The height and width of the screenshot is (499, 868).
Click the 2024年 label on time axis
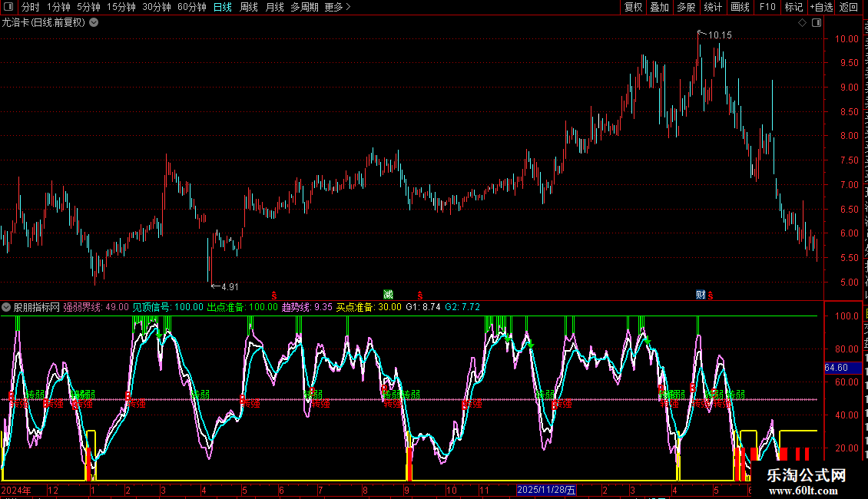coord(16,490)
